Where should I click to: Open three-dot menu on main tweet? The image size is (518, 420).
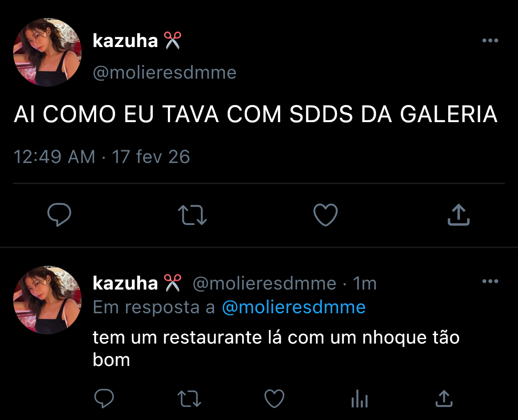click(x=490, y=41)
